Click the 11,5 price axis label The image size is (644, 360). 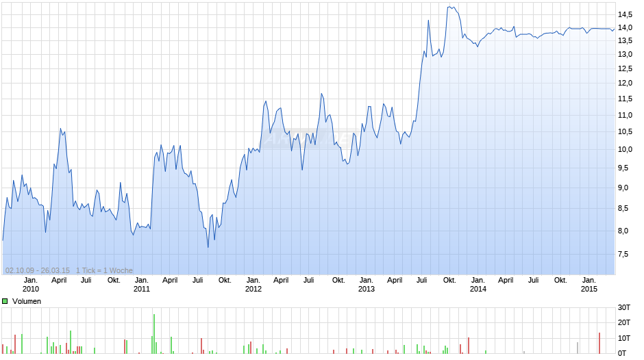625,99
